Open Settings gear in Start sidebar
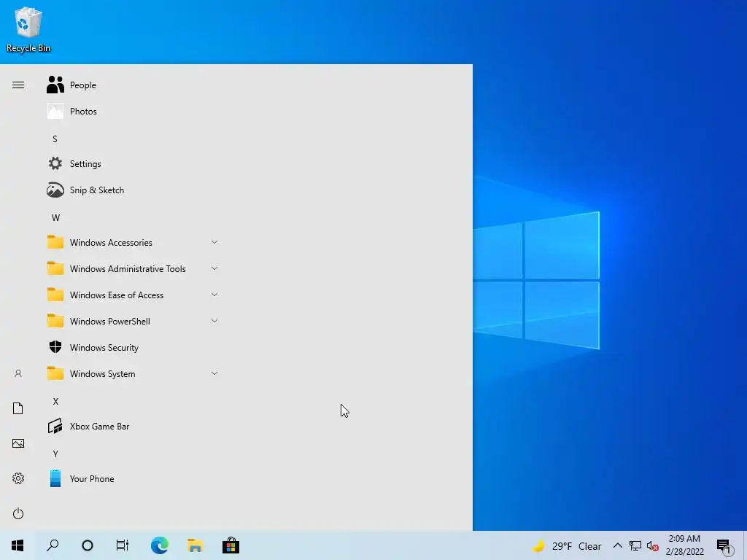Screen dimensions: 747x560 18,478
